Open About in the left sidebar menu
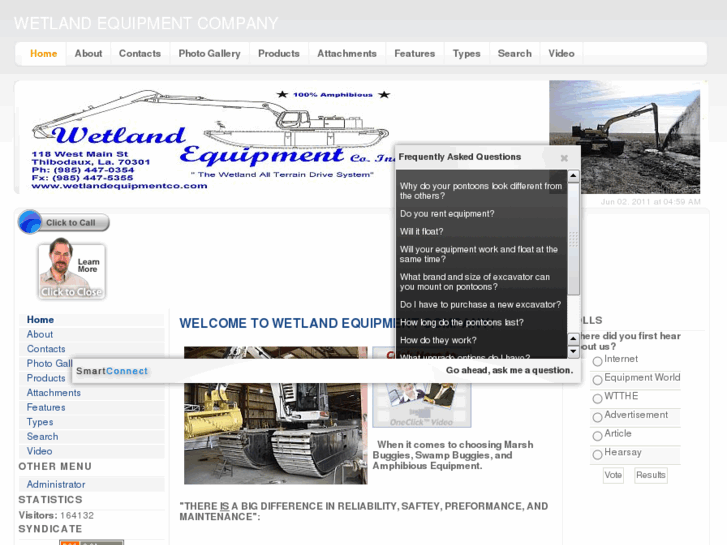 tap(91, 334)
